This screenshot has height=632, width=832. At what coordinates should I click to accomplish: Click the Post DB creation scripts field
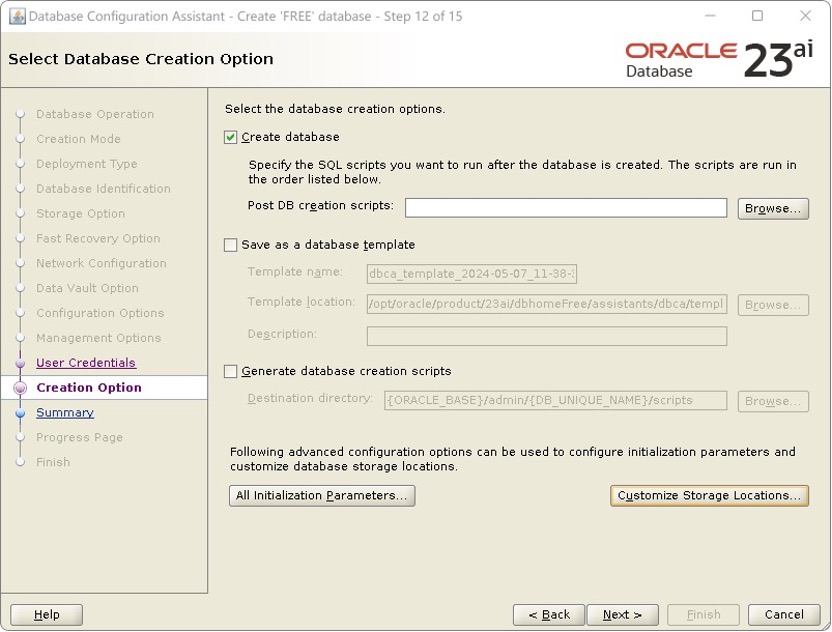pos(565,208)
